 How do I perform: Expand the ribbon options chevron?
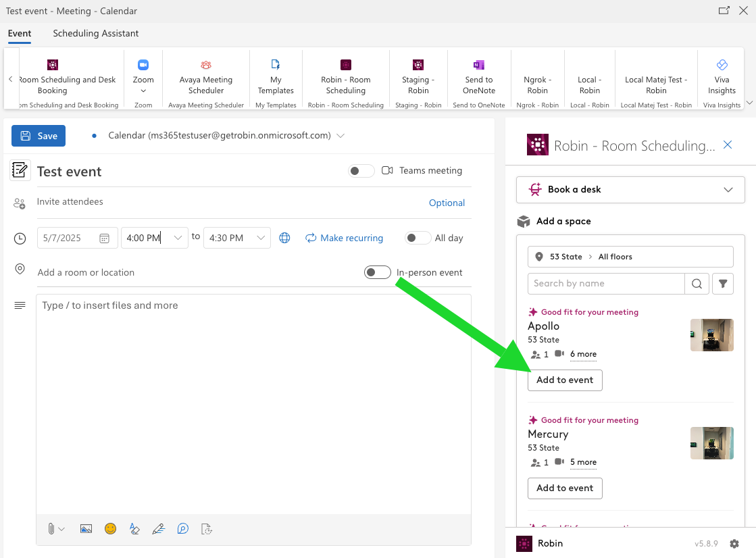click(x=749, y=102)
